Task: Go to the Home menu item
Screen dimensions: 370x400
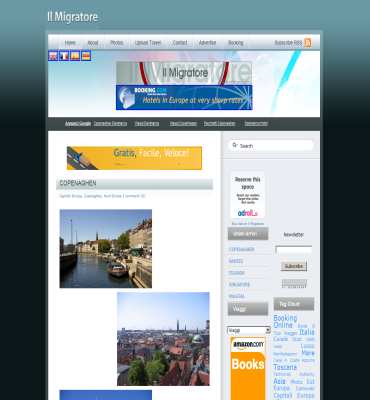Action: click(x=70, y=43)
